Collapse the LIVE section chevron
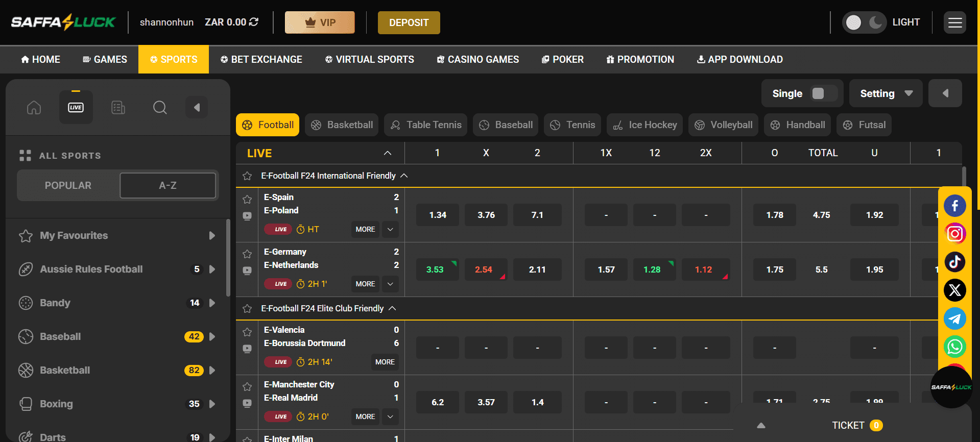 (388, 153)
